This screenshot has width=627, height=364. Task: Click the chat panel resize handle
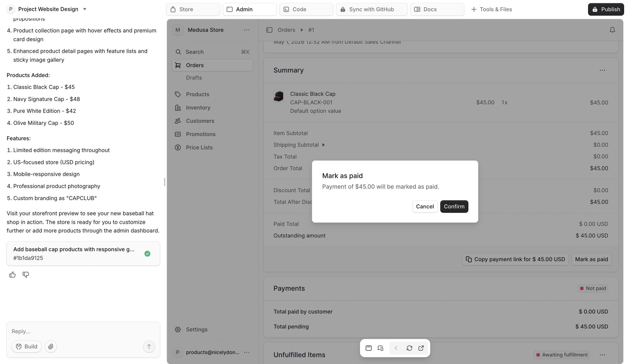[x=164, y=182]
